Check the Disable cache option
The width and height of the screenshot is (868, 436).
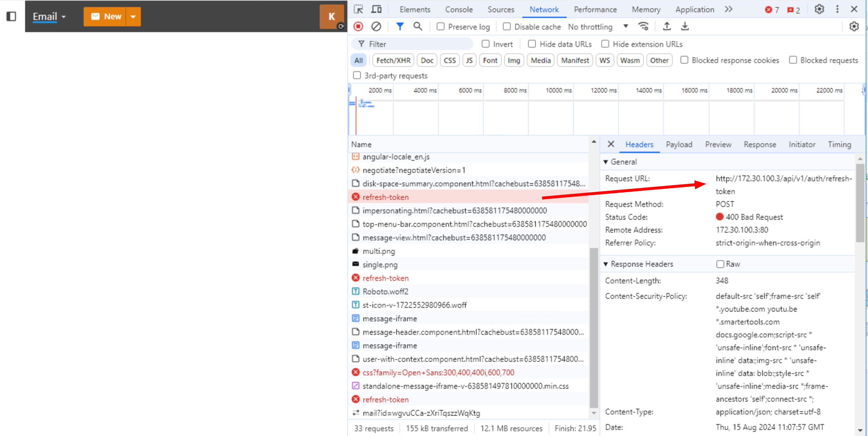click(507, 27)
